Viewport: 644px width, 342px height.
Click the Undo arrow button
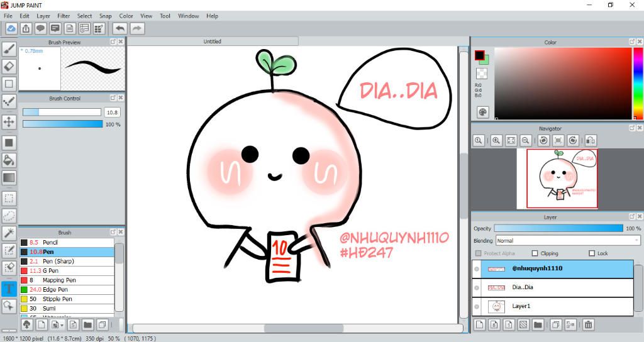[x=120, y=28]
